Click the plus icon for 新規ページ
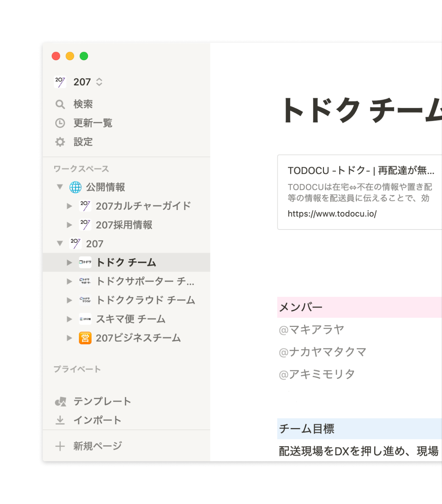 (x=60, y=446)
